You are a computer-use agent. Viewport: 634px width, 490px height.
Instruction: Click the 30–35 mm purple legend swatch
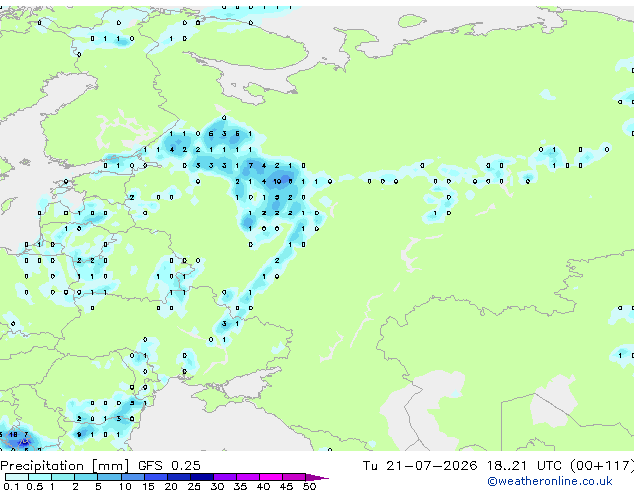(x=225, y=477)
